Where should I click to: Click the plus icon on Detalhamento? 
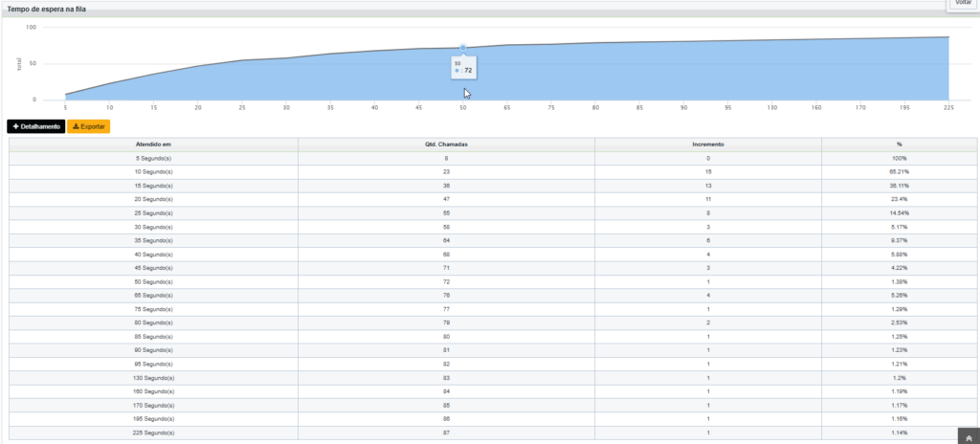click(16, 126)
